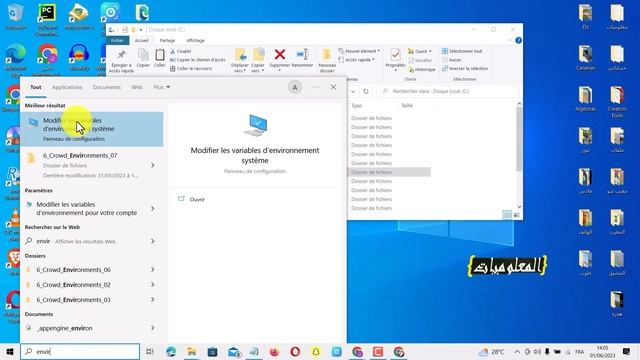Click the account avatar 'A' in search panel
640x360 pixels.
click(x=295, y=87)
